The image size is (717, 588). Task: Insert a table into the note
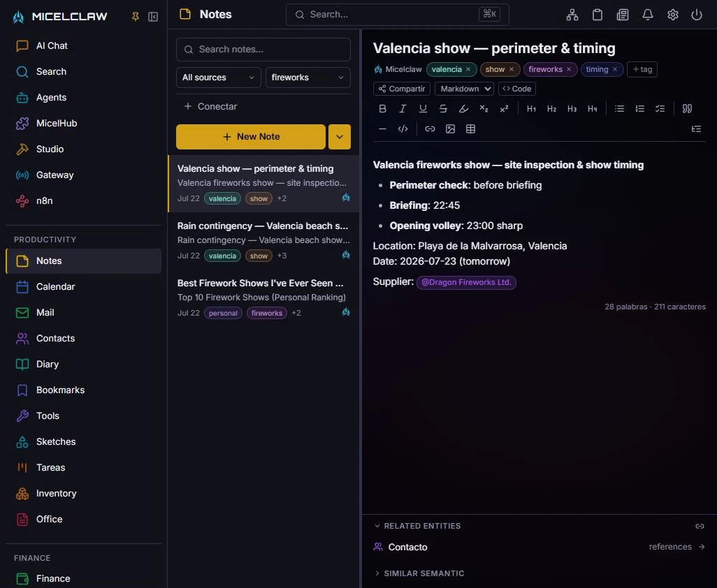point(470,128)
